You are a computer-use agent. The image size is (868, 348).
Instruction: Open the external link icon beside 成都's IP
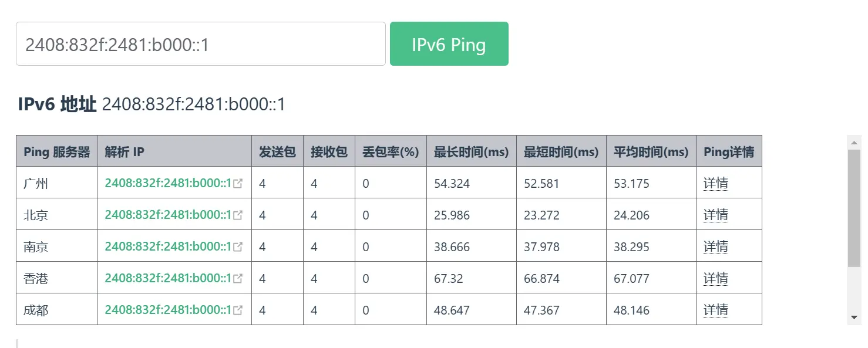click(238, 309)
